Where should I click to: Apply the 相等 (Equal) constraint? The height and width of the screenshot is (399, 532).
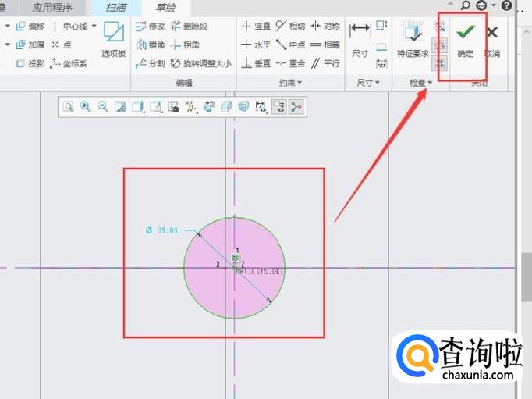click(x=325, y=45)
